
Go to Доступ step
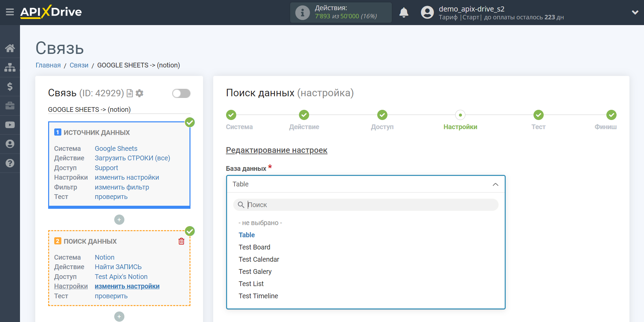coord(382,115)
